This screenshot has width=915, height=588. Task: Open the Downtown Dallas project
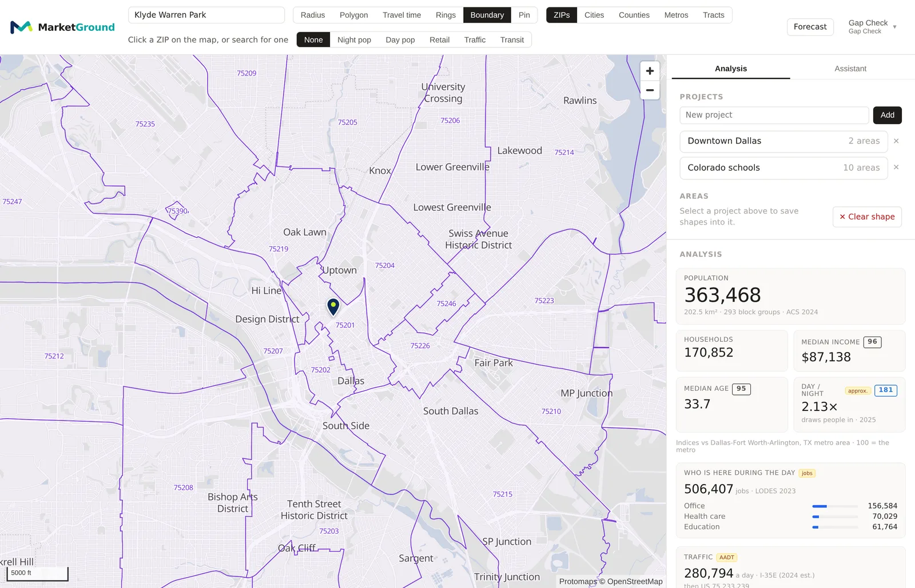783,141
